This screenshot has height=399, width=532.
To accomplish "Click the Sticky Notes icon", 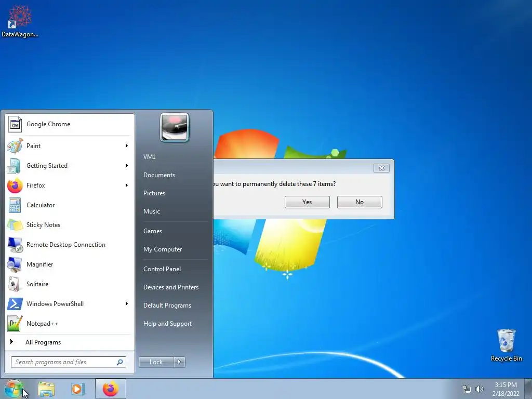I will point(15,224).
